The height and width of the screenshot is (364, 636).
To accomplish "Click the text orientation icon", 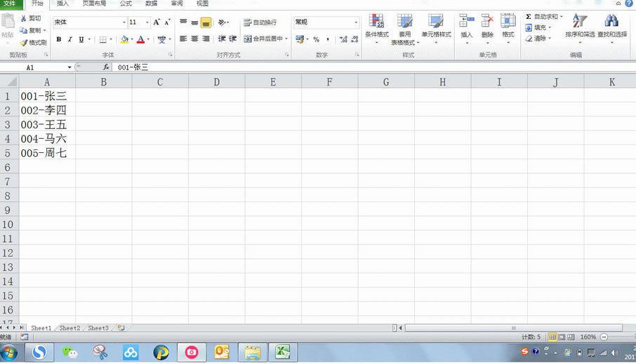I will [222, 22].
